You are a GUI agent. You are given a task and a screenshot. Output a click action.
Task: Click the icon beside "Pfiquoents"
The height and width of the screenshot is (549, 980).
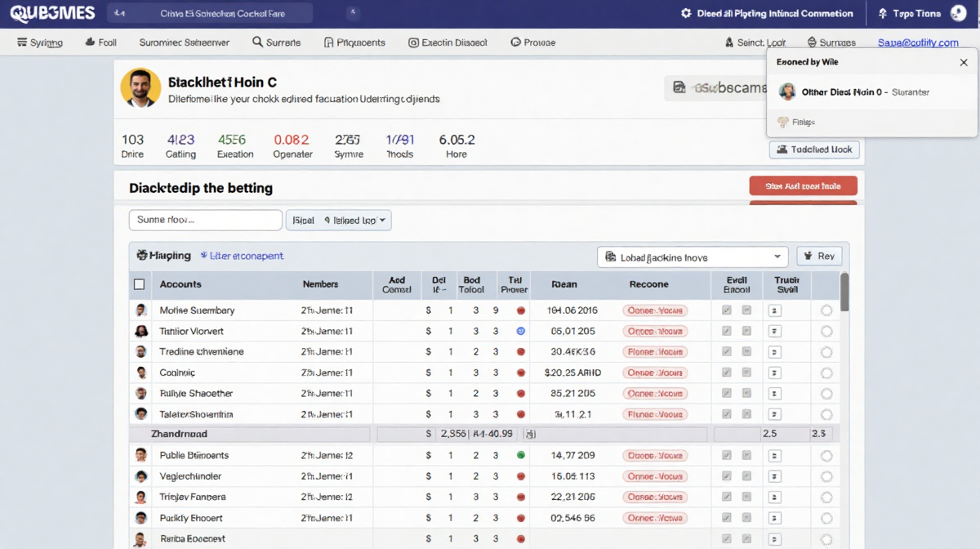(x=329, y=42)
